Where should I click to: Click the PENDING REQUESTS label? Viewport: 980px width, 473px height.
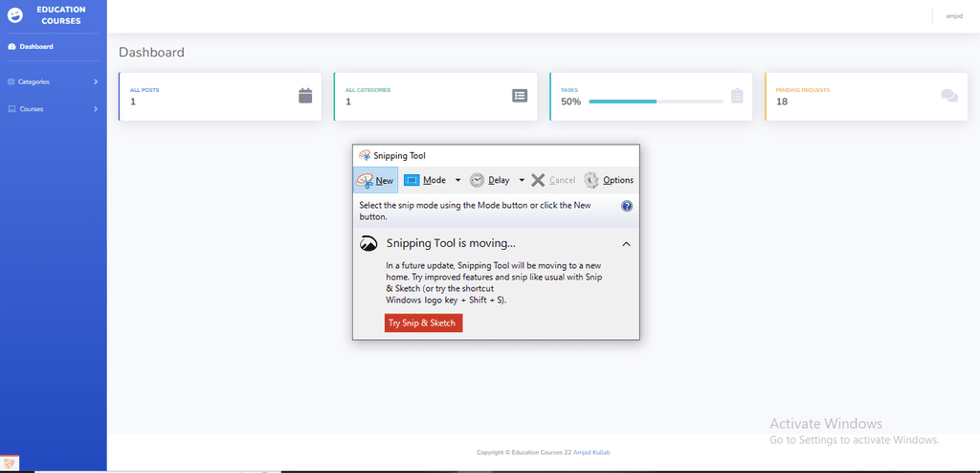pos(803,90)
